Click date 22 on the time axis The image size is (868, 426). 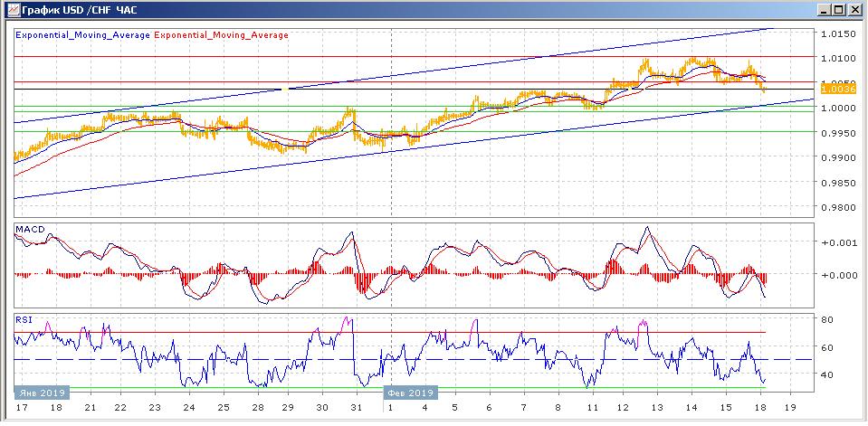click(x=120, y=408)
